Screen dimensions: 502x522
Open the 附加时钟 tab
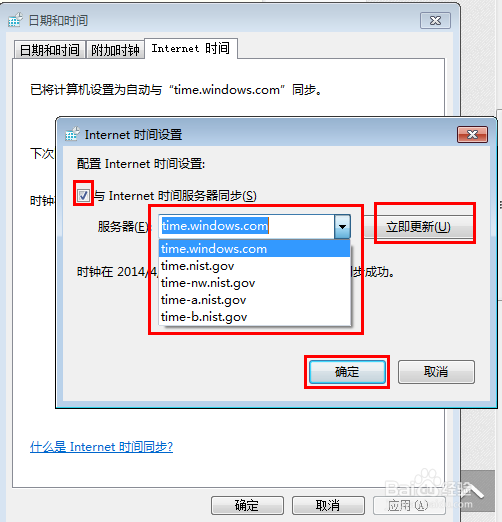pyautogui.click(x=115, y=50)
